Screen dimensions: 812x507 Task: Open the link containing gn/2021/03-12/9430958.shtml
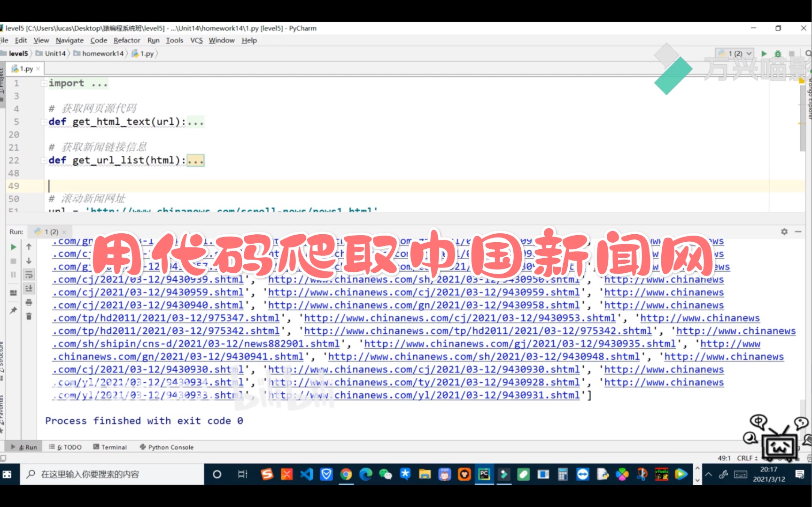424,306
